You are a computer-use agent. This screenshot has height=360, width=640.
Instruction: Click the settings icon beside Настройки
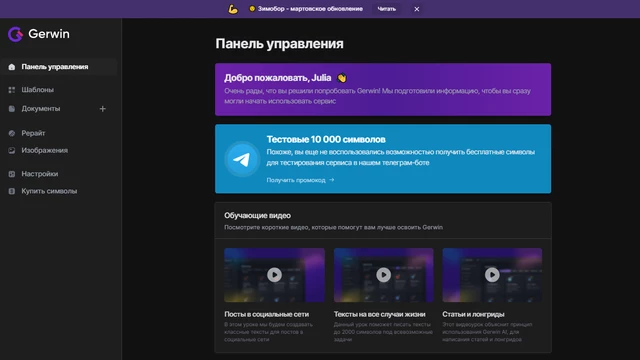point(12,174)
